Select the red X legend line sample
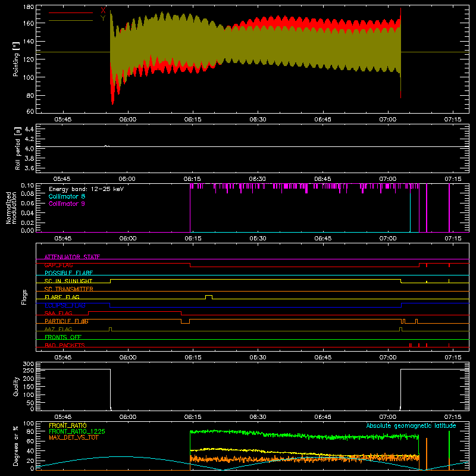The image size is (476, 476). click(71, 12)
